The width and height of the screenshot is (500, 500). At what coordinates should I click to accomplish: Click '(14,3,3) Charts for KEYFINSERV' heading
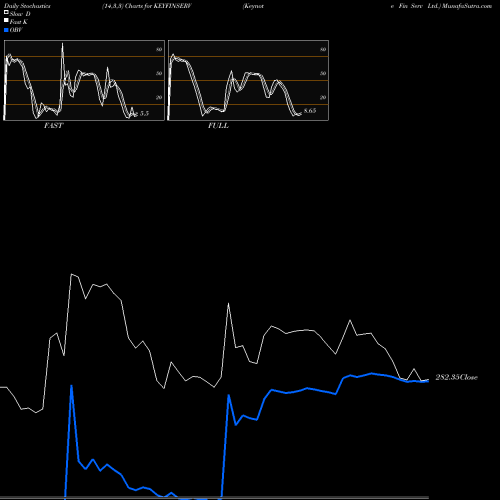point(147,6)
